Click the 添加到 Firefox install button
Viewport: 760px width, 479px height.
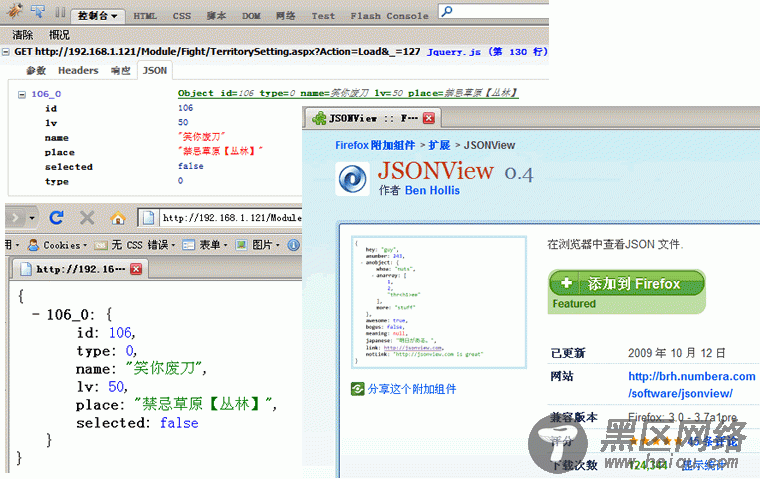click(626, 283)
